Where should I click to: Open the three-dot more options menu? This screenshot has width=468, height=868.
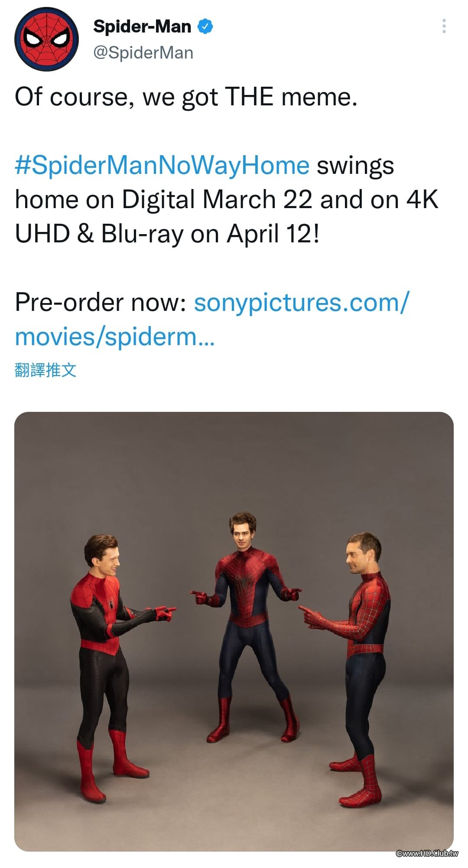tap(444, 26)
